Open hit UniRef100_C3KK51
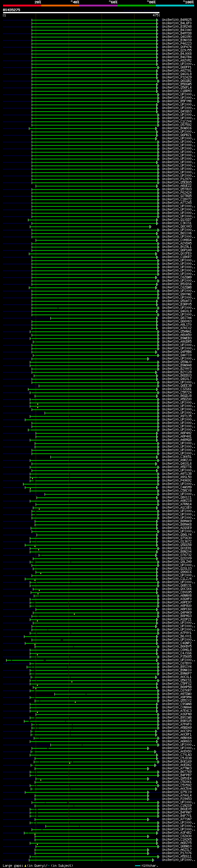The height and width of the screenshot is (868, 197). (x=177, y=457)
